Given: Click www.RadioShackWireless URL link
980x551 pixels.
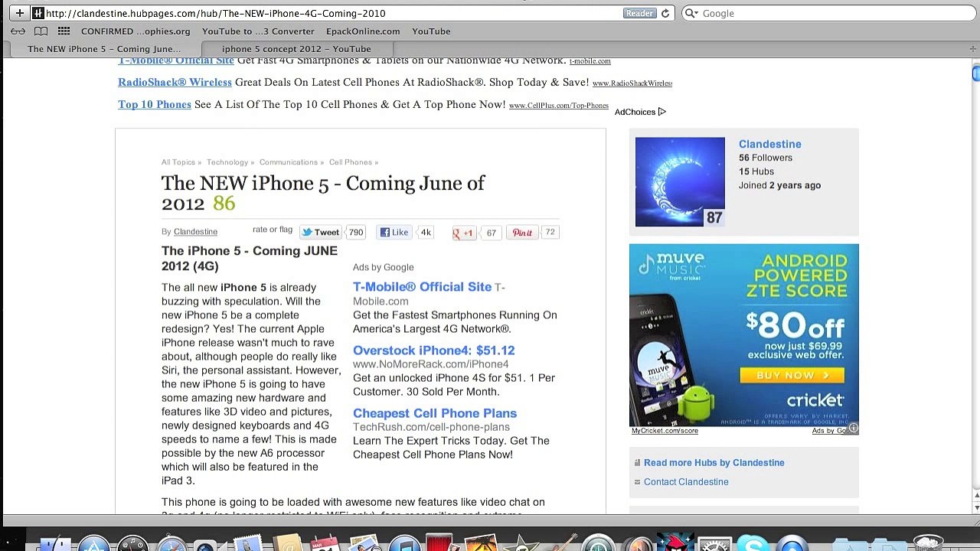Looking at the screenshot, I should point(632,83).
